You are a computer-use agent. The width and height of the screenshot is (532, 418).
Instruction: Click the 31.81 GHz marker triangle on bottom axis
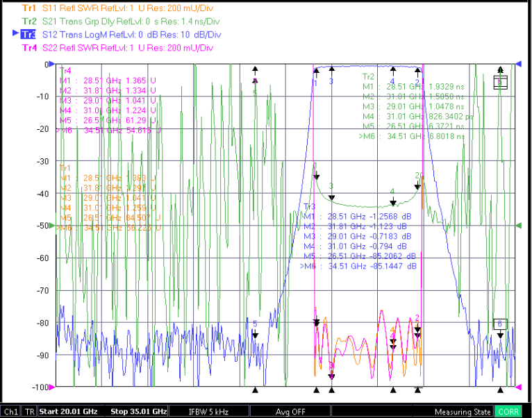417,390
